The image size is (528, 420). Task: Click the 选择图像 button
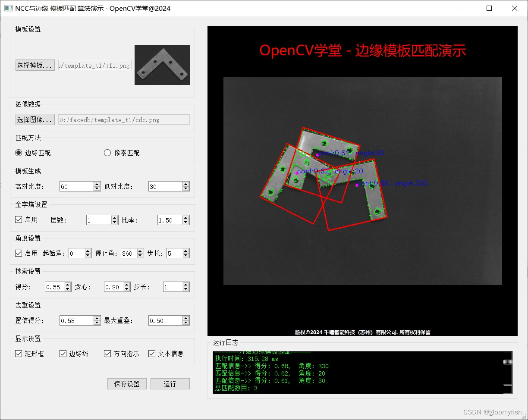point(35,119)
